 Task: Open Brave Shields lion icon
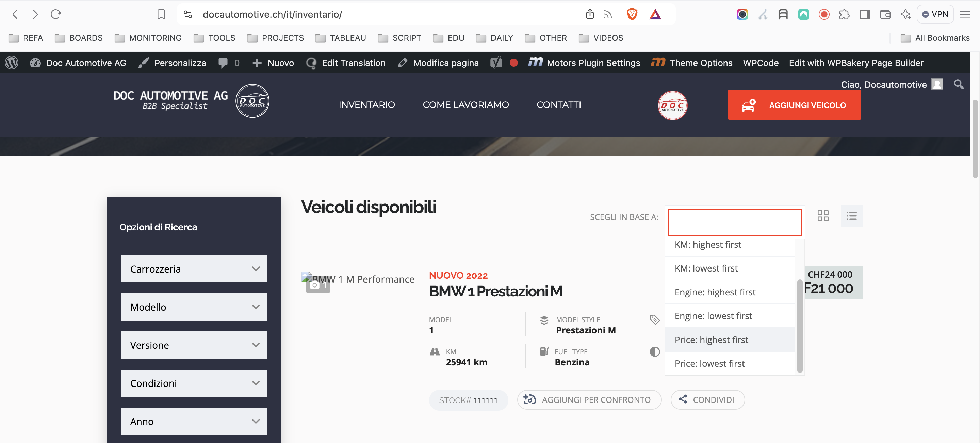click(x=632, y=14)
